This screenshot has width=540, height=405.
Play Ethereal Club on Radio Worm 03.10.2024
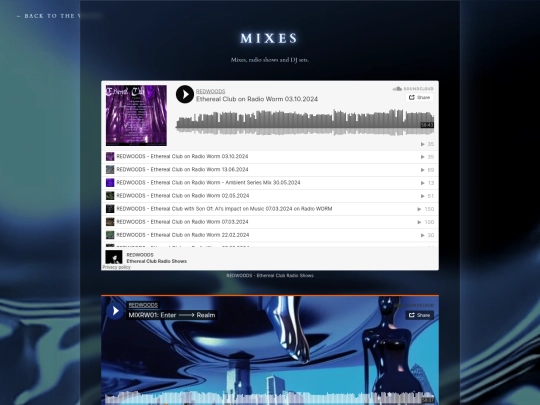click(x=185, y=94)
